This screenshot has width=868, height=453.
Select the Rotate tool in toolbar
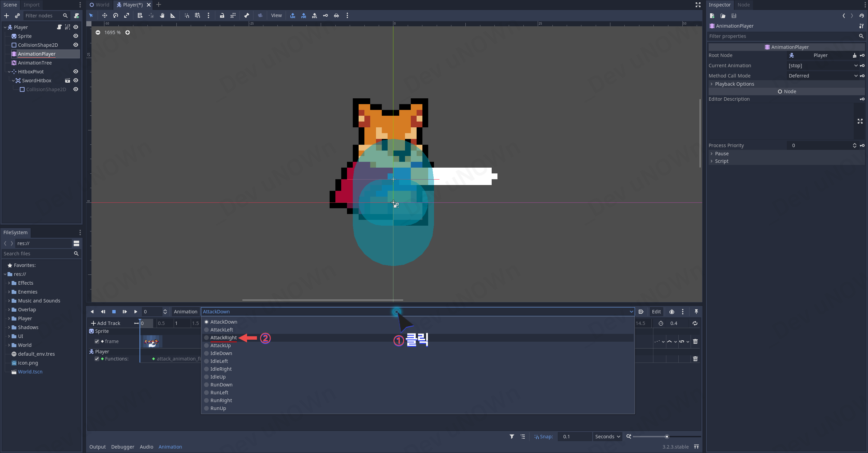[116, 15]
